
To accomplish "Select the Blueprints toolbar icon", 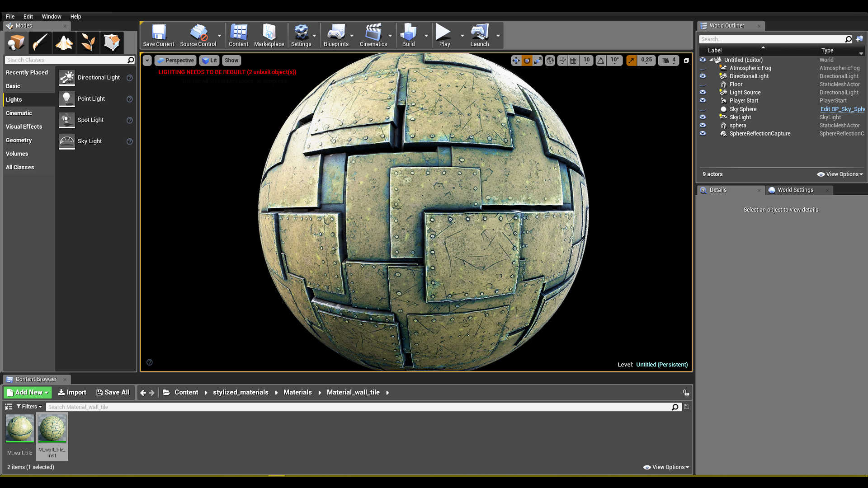I will pyautogui.click(x=335, y=35).
